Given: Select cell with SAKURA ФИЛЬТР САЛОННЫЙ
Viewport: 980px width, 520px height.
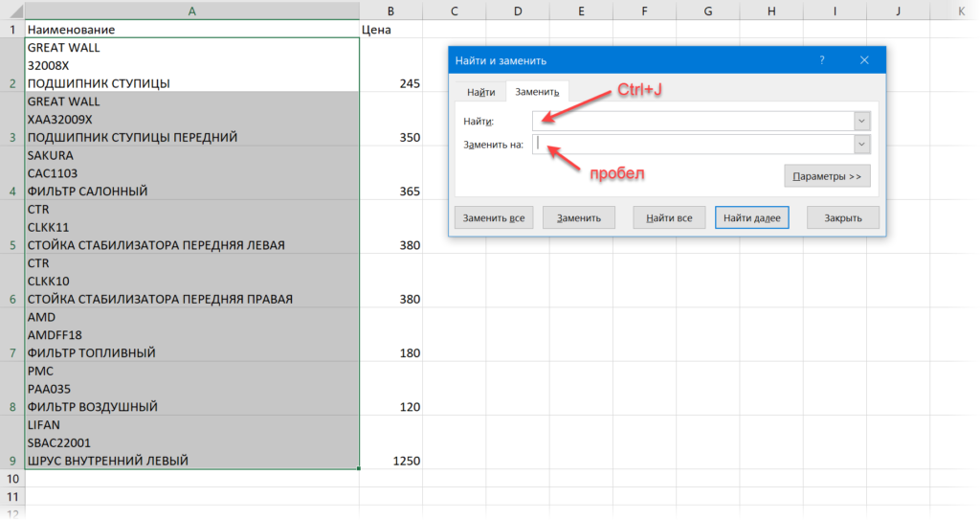Looking at the screenshot, I should click(191, 172).
